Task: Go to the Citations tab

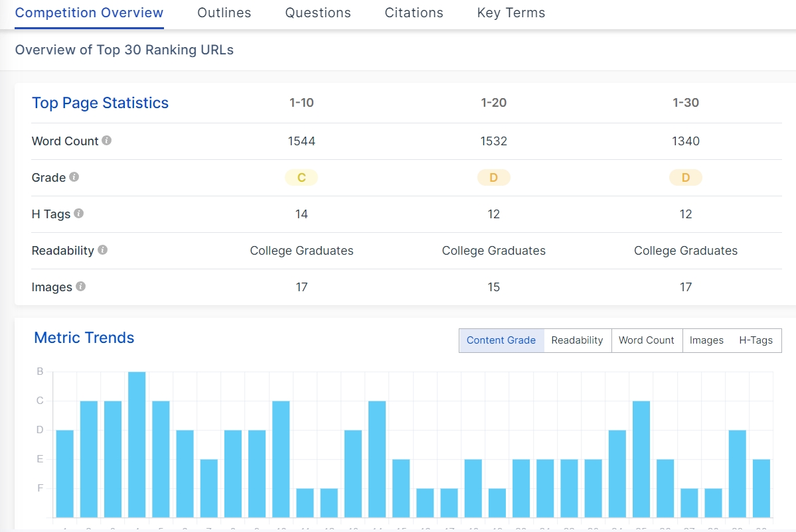Action: coord(414,13)
